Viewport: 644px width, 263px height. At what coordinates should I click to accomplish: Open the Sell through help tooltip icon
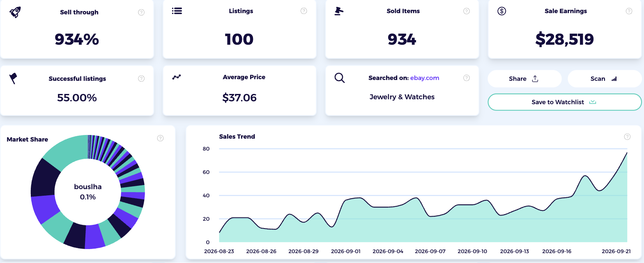(x=141, y=12)
